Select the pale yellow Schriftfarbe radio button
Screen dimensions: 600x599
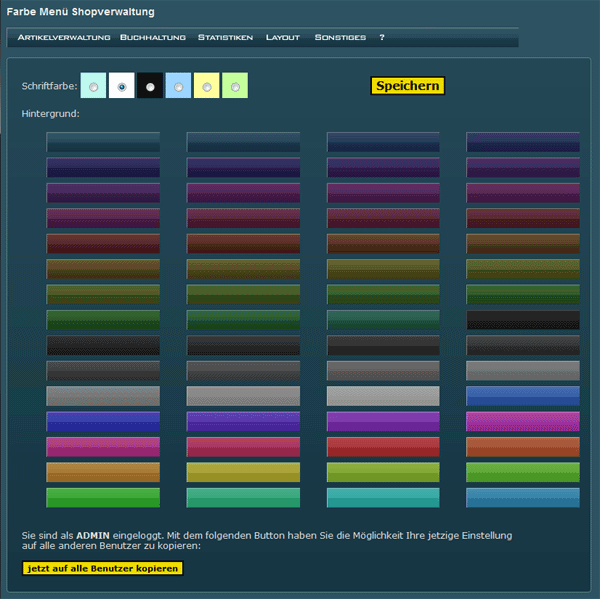click(x=207, y=87)
